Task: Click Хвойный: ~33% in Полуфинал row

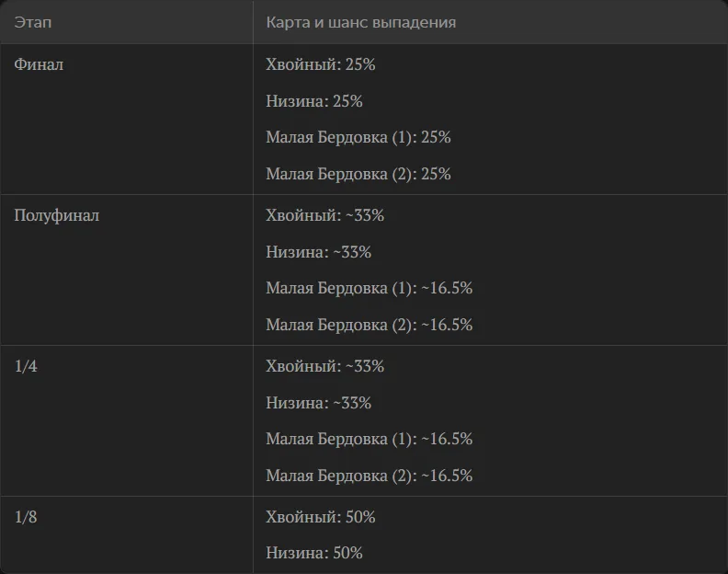Action: 324,215
